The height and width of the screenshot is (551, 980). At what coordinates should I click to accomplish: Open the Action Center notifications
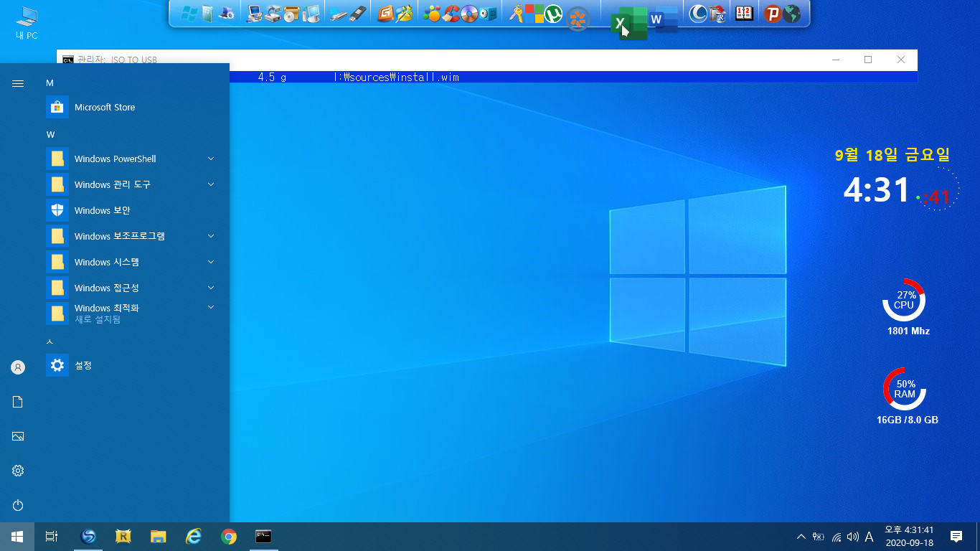956,536
